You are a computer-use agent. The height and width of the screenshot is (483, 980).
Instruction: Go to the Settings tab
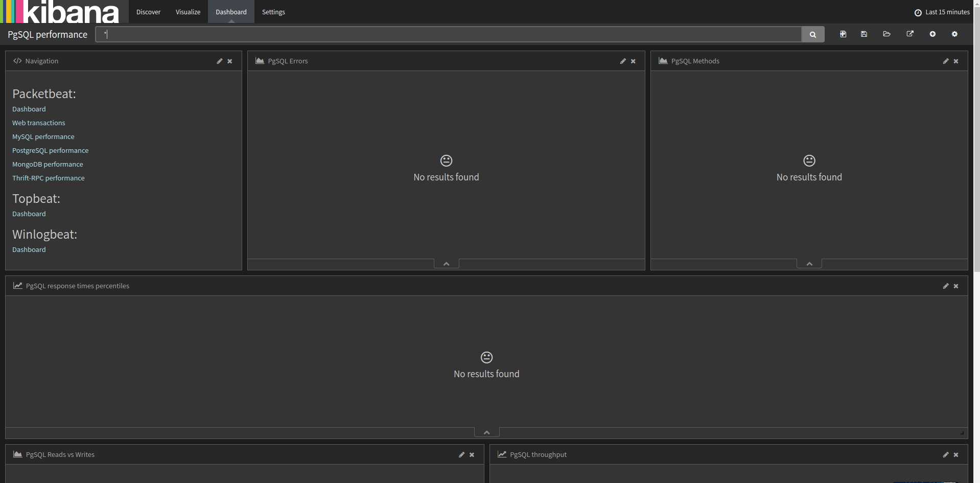coord(273,12)
